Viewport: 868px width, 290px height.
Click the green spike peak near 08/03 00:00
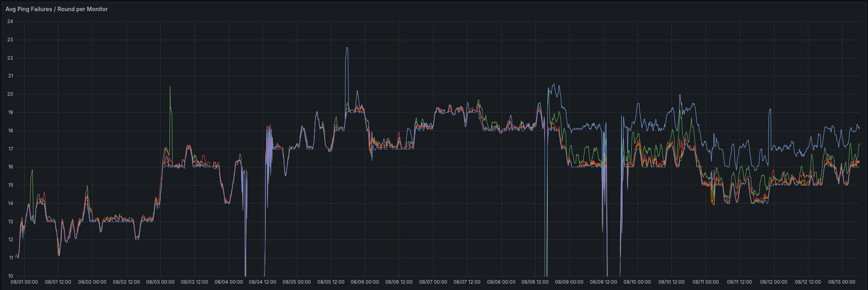tap(170, 86)
